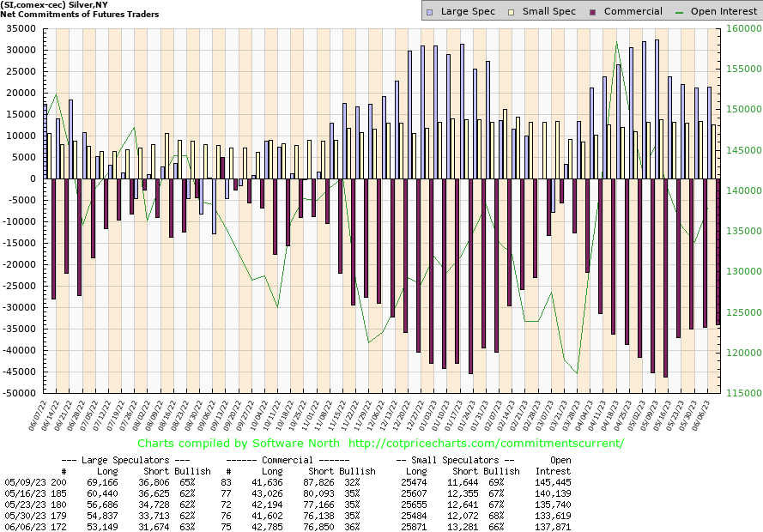Click the 145,445 open interest value
This screenshot has height=532, width=763.
pos(552,482)
